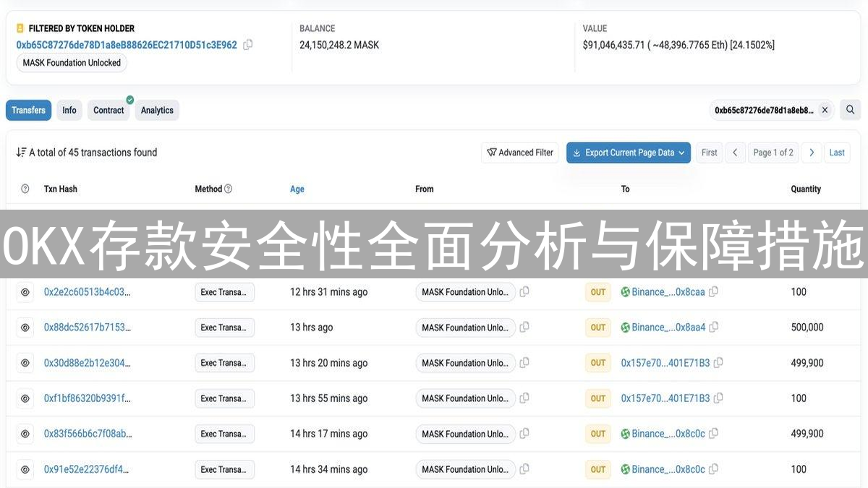Copy 0x157e70 address in 499,900 row
The width and height of the screenshot is (868, 488).
point(718,362)
